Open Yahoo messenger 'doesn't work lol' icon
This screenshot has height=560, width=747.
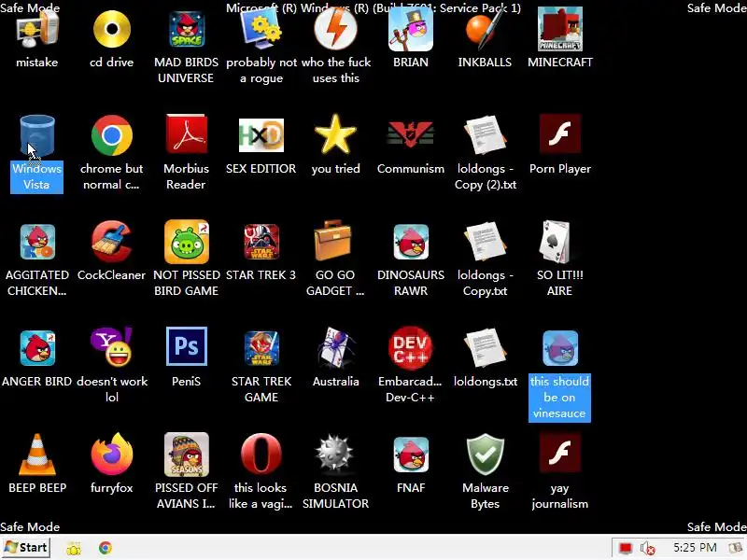click(x=111, y=346)
